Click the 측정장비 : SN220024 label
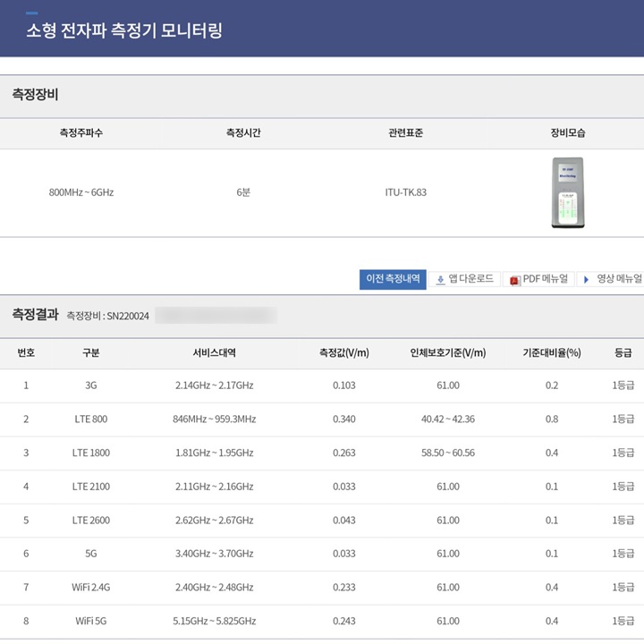Viewport: 644px width, 644px height. [x=107, y=316]
